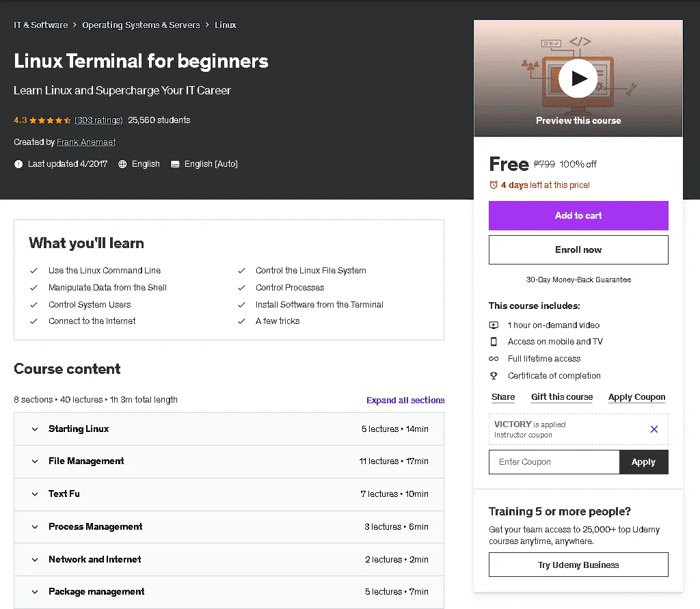Screen dimensions: 700x609
Task: Click Gift this course
Action: [x=562, y=397]
